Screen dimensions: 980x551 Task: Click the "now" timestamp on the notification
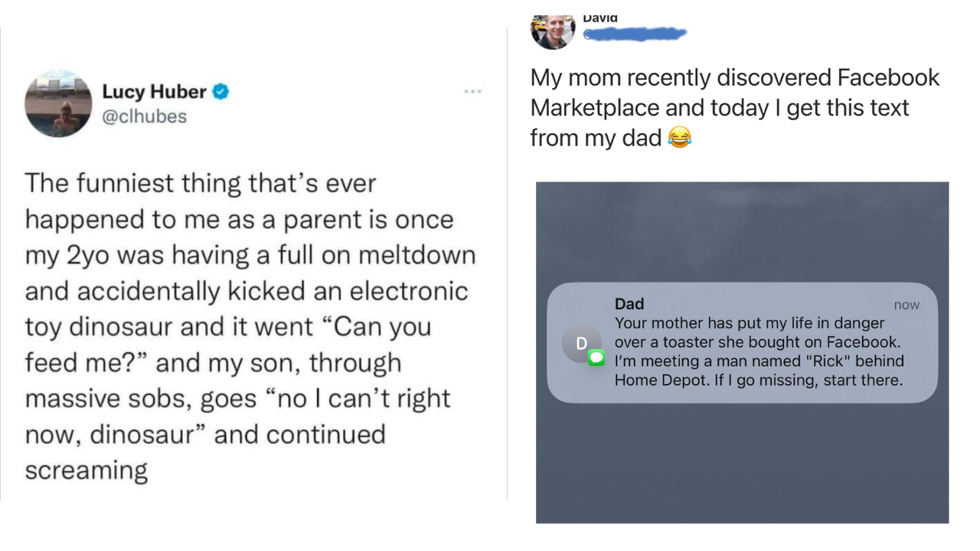point(906,305)
